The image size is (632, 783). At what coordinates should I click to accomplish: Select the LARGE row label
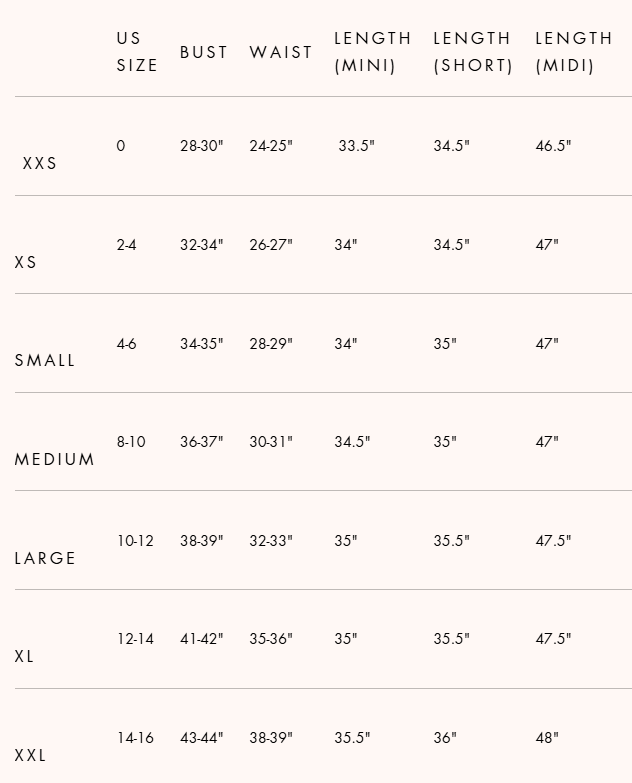[45, 558]
